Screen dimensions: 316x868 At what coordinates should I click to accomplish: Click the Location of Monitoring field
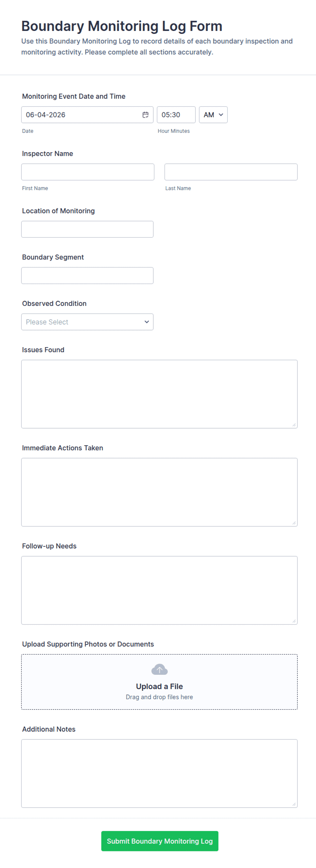tap(87, 229)
